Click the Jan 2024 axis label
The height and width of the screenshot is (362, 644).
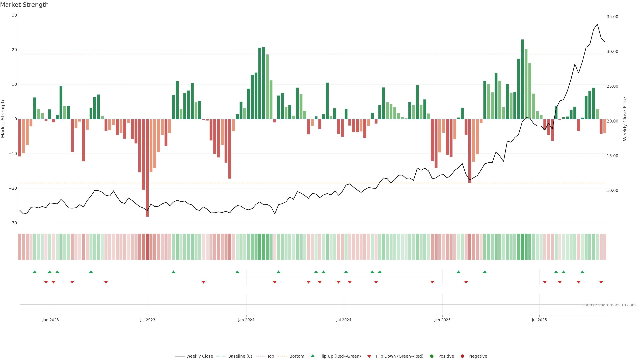[x=246, y=320]
